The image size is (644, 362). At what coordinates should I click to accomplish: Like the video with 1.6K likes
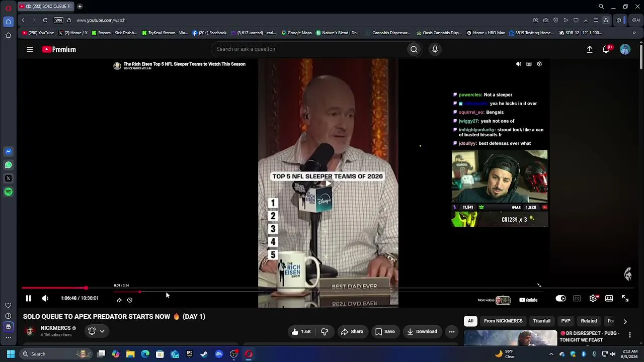pyautogui.click(x=301, y=332)
